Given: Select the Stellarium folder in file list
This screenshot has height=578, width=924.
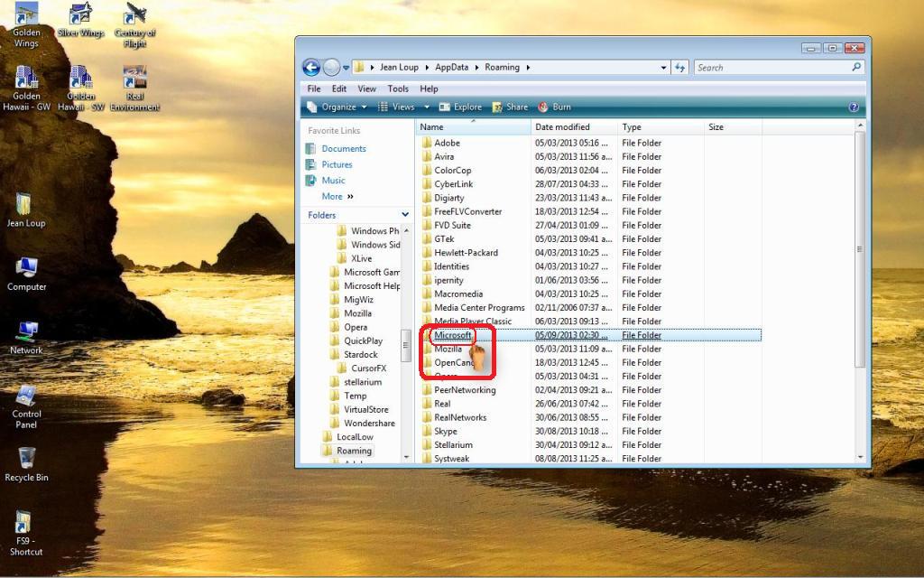Looking at the screenshot, I should tap(453, 444).
